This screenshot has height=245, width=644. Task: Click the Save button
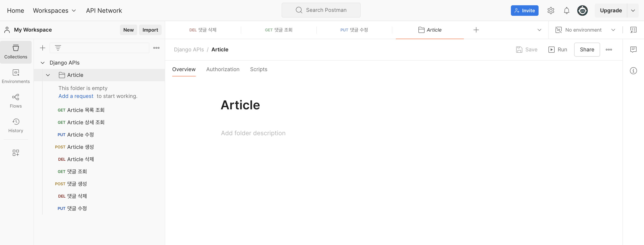[527, 49]
